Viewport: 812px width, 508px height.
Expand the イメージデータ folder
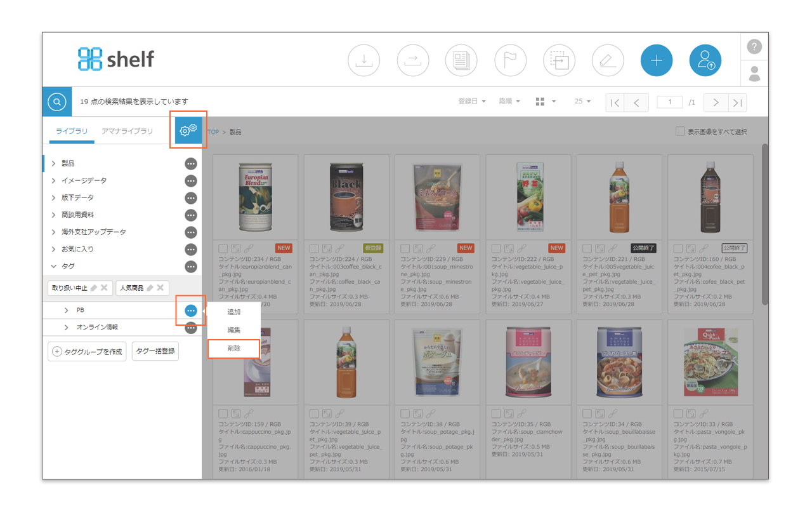(53, 181)
